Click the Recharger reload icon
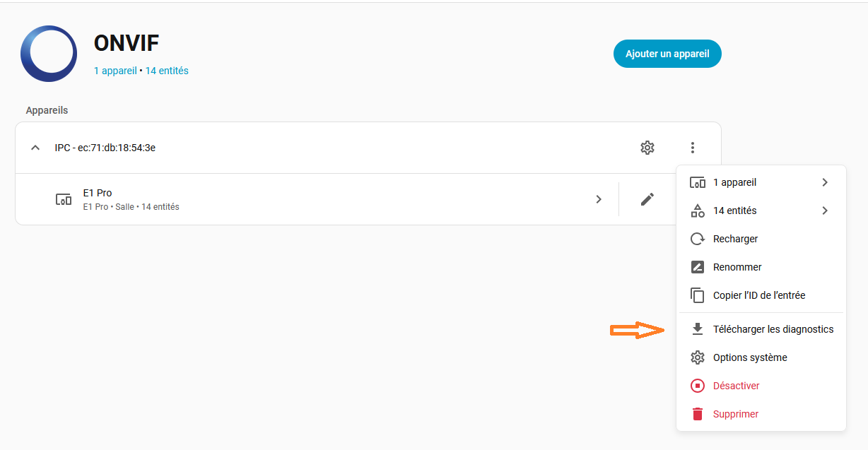 pyautogui.click(x=698, y=239)
